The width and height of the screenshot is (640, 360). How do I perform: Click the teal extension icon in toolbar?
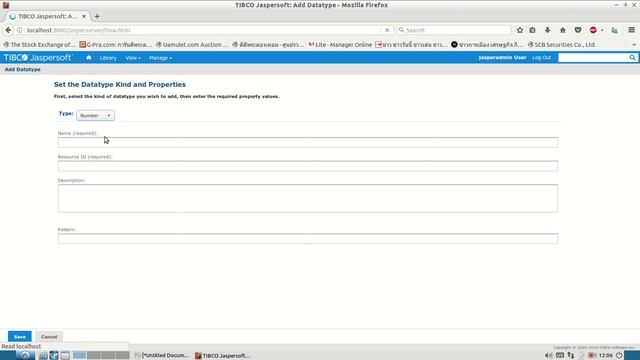614,30
